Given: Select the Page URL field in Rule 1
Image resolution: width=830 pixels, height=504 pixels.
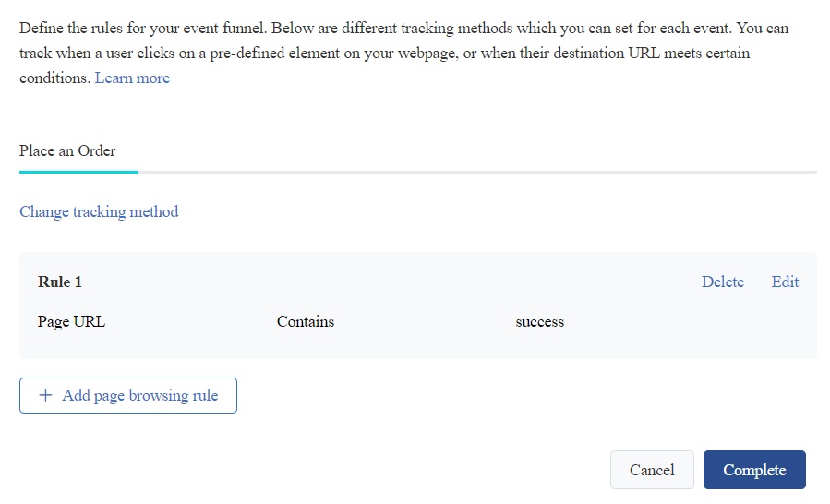Looking at the screenshot, I should (71, 322).
